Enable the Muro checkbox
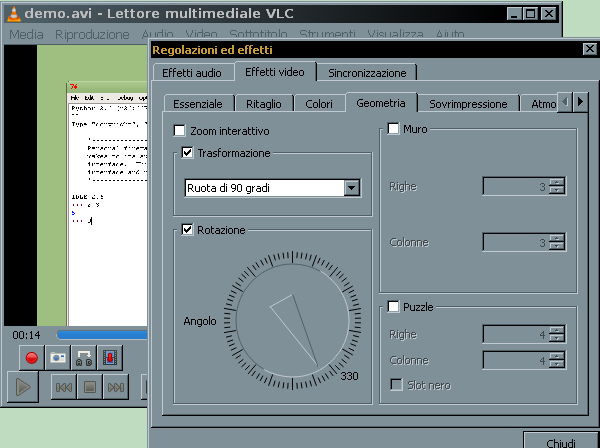Image resolution: width=600 pixels, height=448 pixels. [x=394, y=129]
